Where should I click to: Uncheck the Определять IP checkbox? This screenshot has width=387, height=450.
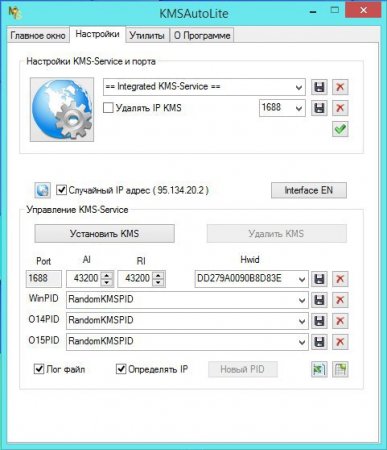pos(121,369)
